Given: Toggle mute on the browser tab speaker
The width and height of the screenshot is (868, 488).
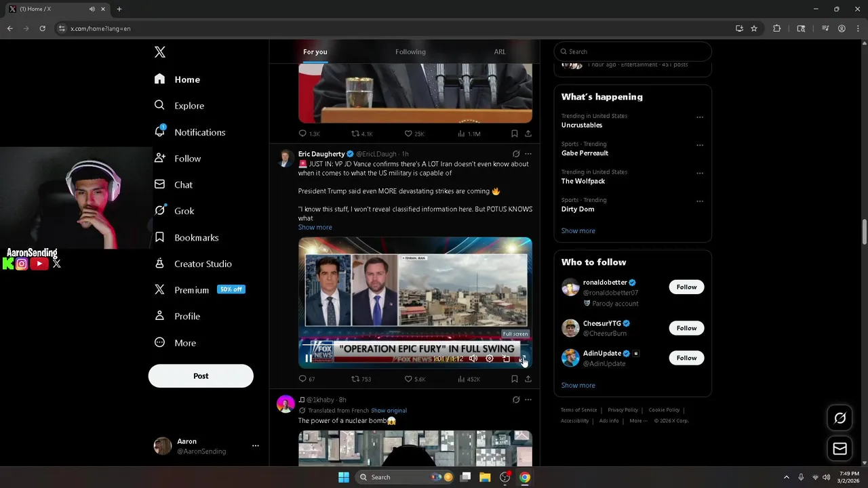Looking at the screenshot, I should [x=92, y=9].
